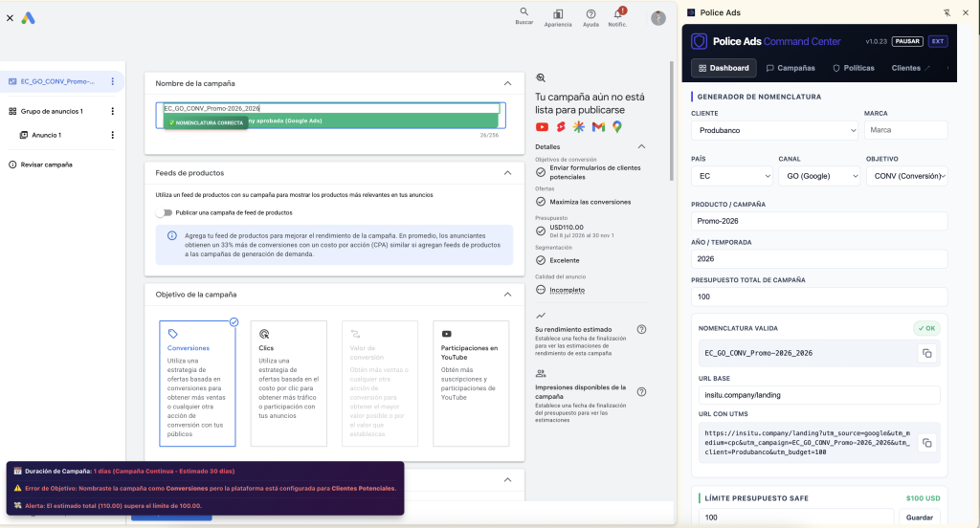Click the campaign name text field
The image size is (980, 528).
point(331,108)
